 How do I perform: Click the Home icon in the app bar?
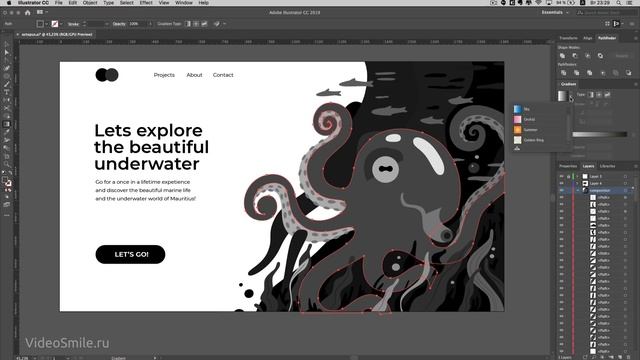tap(27, 13)
